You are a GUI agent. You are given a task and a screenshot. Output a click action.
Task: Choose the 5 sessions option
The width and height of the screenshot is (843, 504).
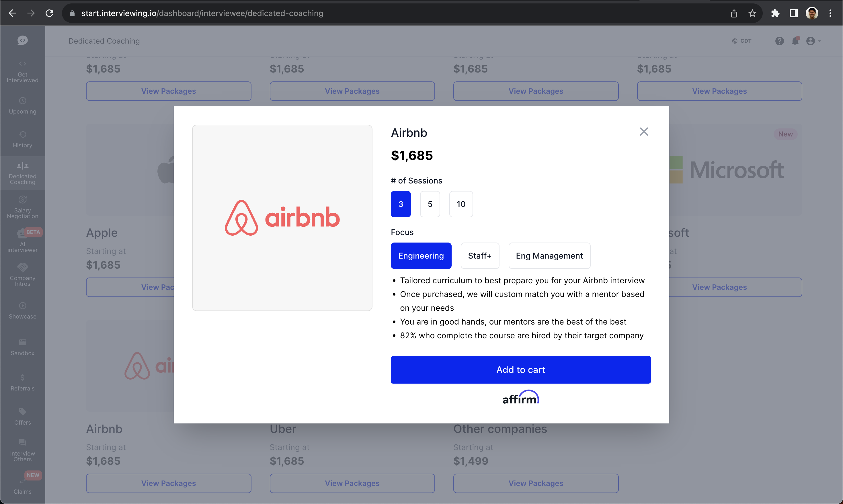tap(430, 204)
